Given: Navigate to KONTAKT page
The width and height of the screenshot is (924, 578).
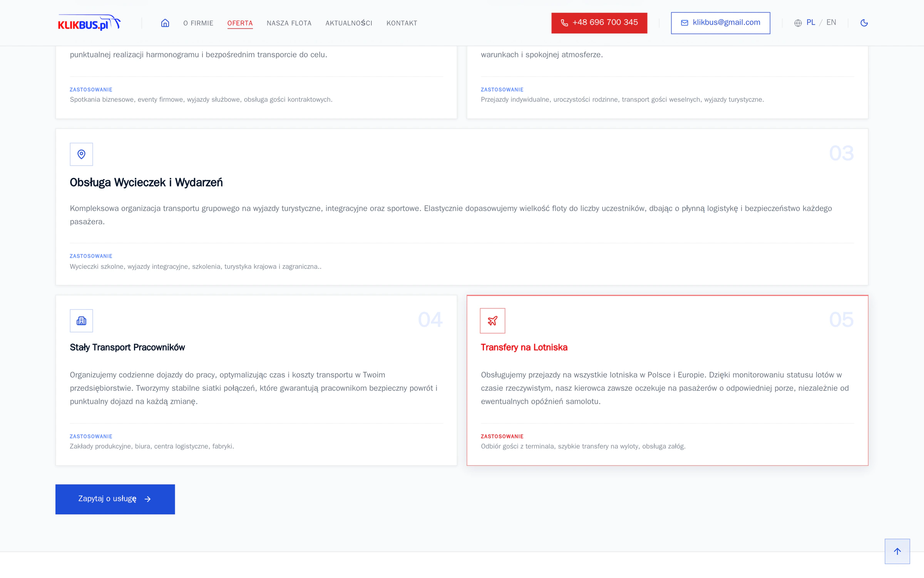Looking at the screenshot, I should click(x=402, y=23).
